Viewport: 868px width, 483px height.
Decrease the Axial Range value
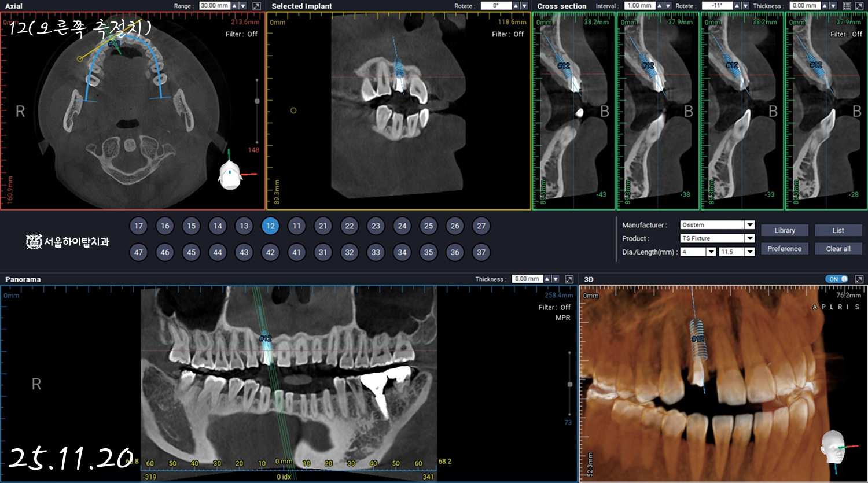coord(243,6)
